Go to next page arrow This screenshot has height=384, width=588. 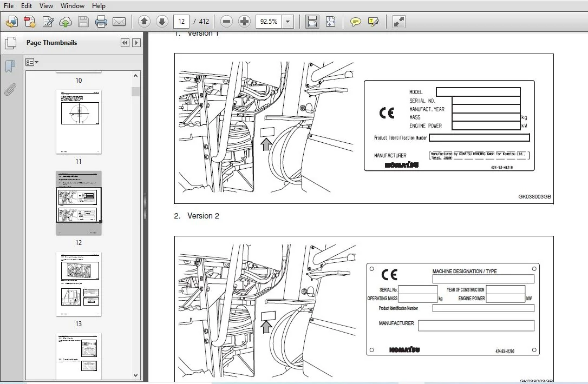[x=162, y=22]
